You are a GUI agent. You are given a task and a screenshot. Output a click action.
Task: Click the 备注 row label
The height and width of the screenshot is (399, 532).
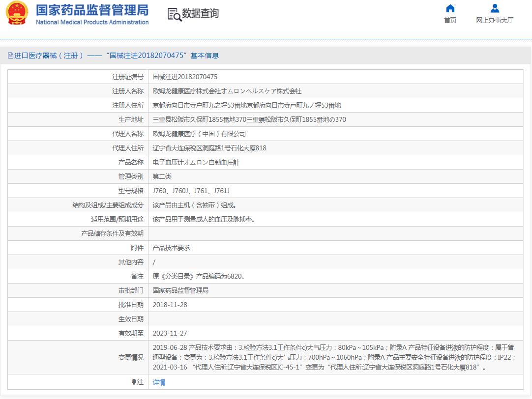pyautogui.click(x=137, y=276)
